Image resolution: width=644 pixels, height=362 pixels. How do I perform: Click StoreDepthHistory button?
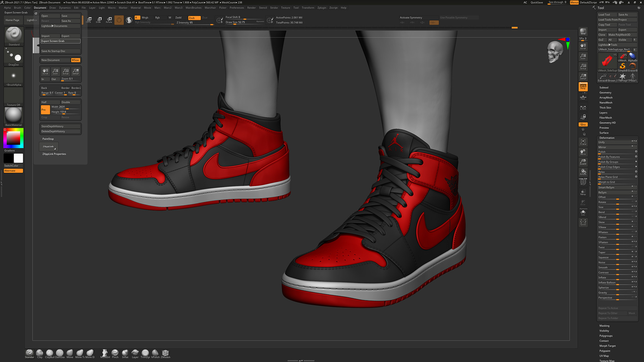click(x=60, y=126)
